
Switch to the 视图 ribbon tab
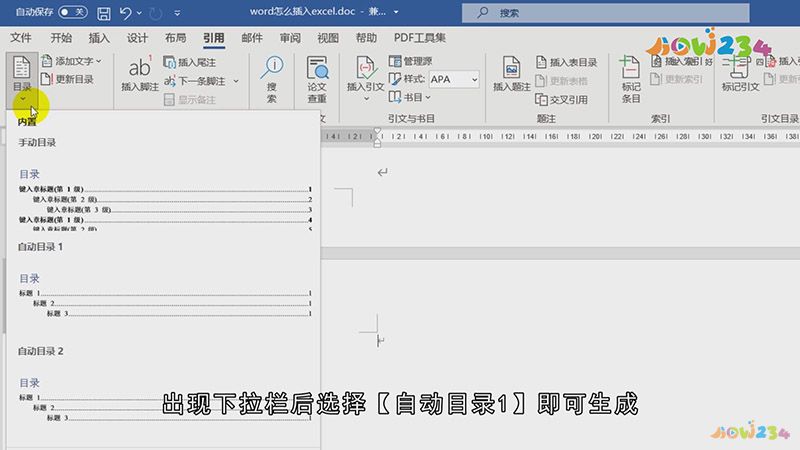pyautogui.click(x=328, y=38)
